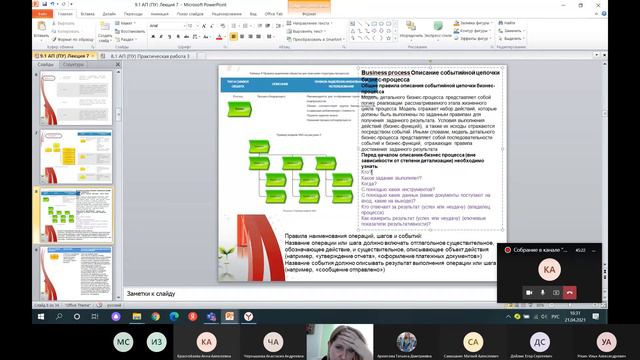Screen dimensions: 640x360
Task: Enable right text alignment
Action: click(250, 37)
